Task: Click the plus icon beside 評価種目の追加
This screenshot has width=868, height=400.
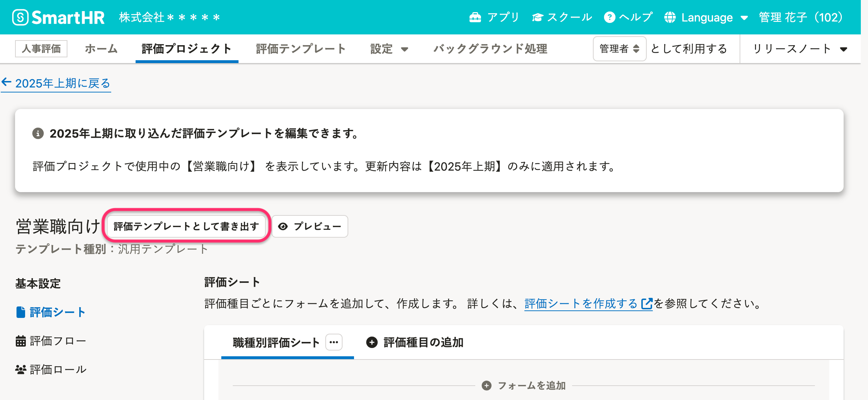Action: [371, 342]
